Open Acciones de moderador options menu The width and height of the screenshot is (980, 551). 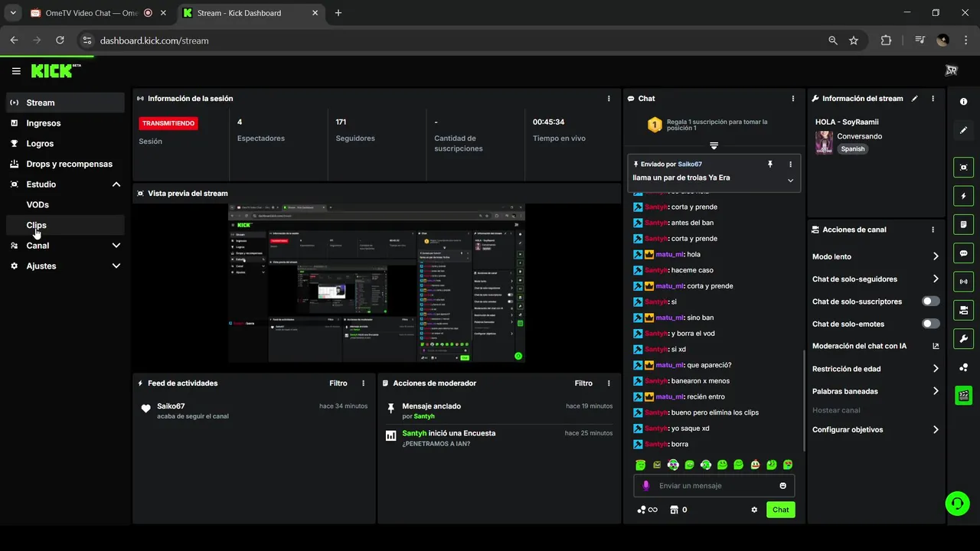[609, 383]
